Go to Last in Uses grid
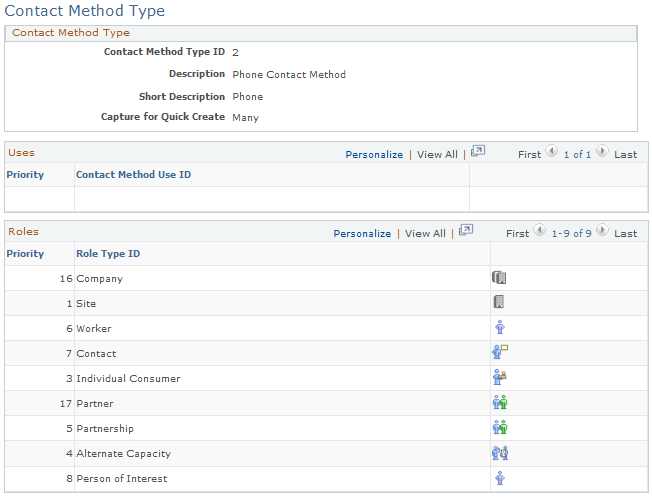The image size is (652, 497). pos(625,155)
